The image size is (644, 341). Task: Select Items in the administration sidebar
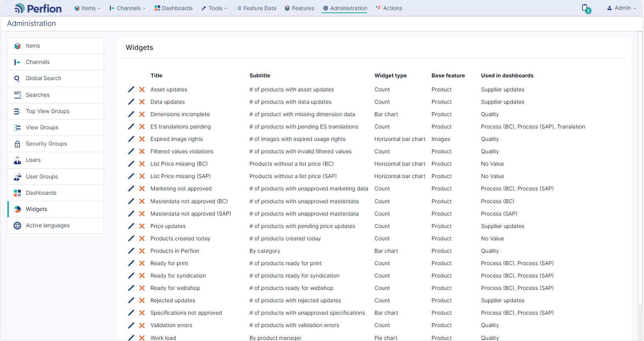(55, 46)
